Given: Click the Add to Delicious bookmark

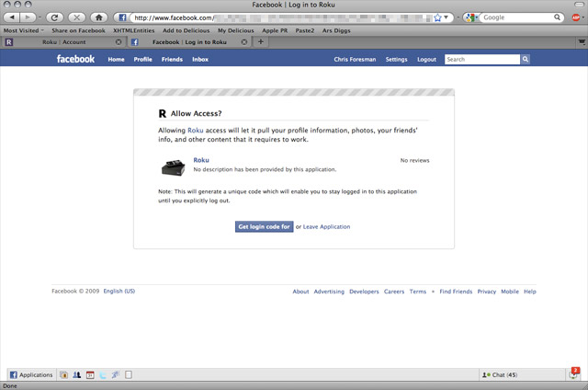Looking at the screenshot, I should [186, 30].
